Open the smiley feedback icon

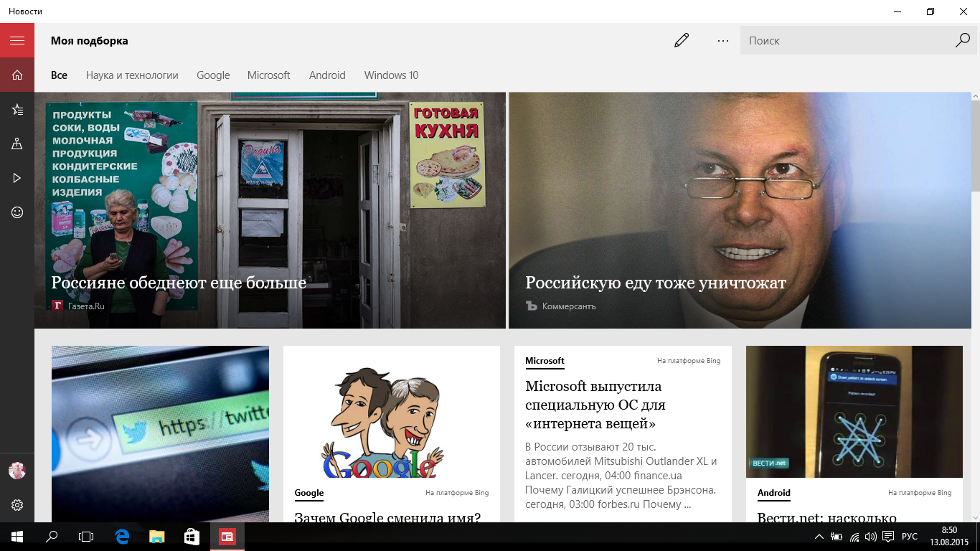pos(17,212)
